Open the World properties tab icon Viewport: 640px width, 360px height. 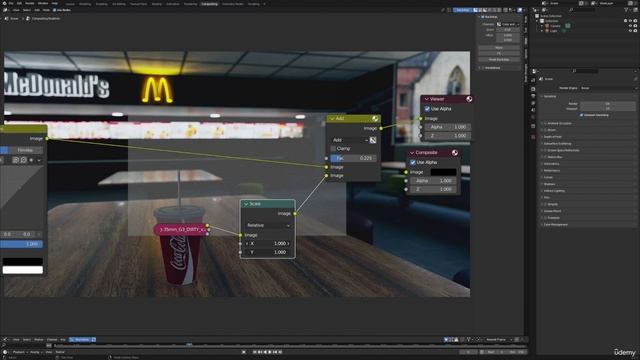click(533, 117)
